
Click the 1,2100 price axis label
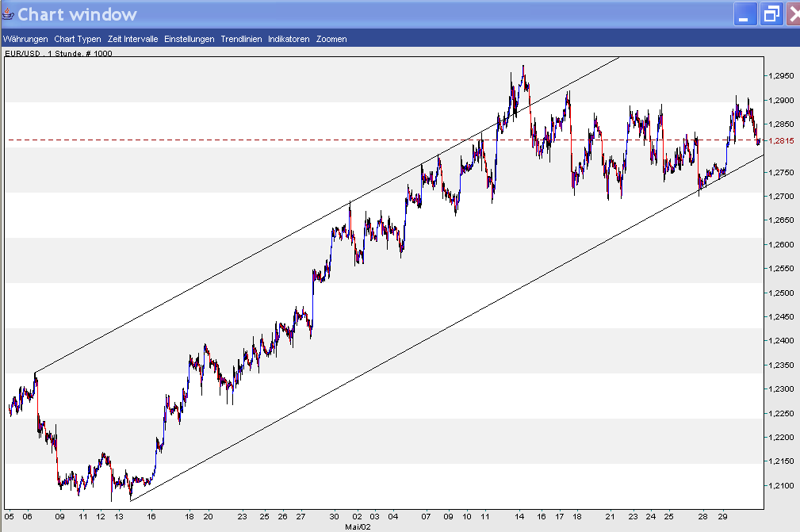click(x=783, y=485)
